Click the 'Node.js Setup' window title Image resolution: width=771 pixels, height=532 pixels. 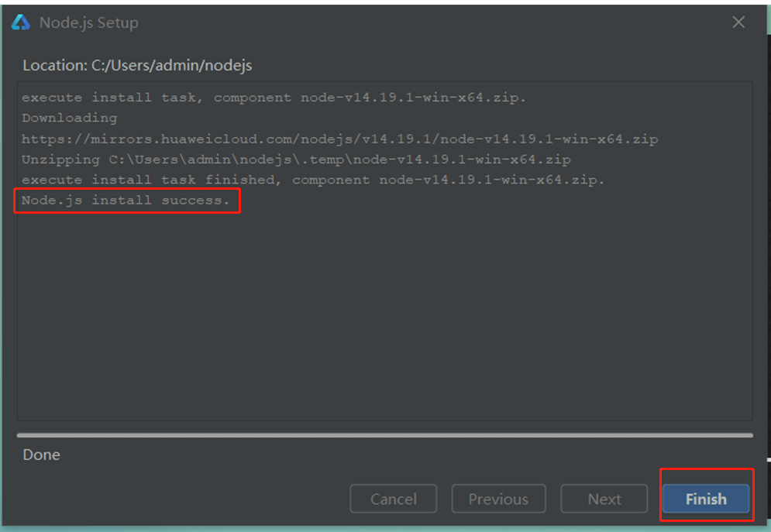(x=88, y=22)
